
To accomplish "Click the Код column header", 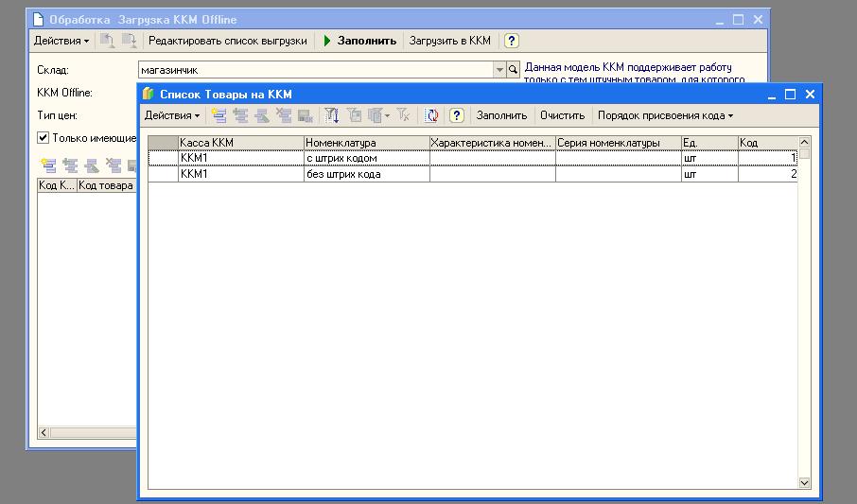I will (768, 143).
